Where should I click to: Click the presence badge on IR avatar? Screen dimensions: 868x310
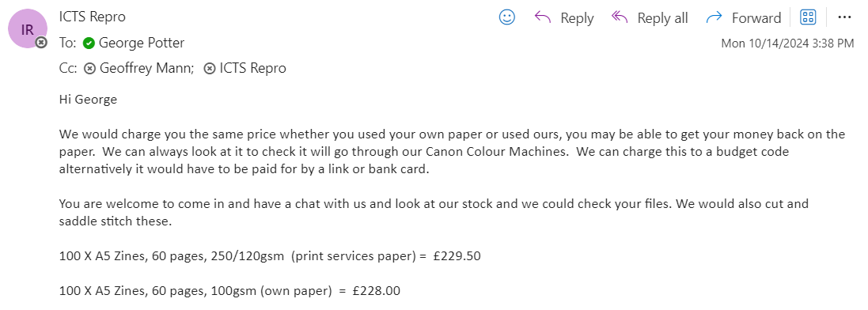coord(41,43)
